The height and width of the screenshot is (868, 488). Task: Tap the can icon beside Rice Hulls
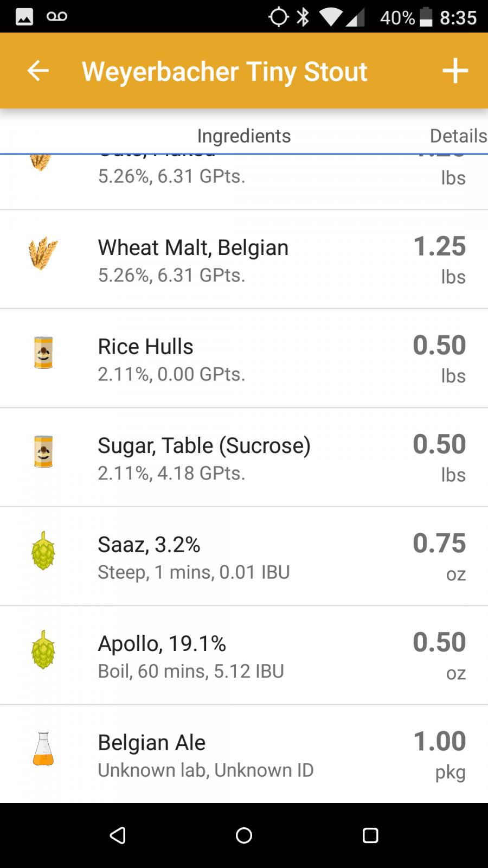coord(43,353)
